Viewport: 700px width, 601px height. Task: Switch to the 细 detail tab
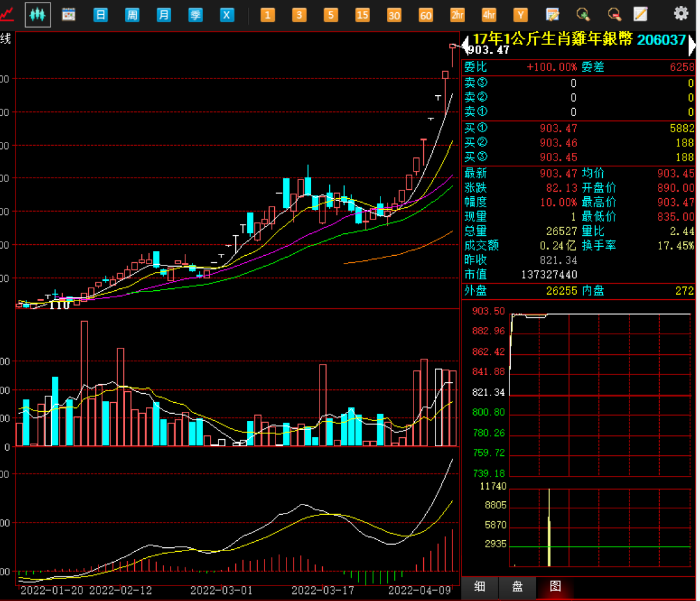[x=480, y=586]
